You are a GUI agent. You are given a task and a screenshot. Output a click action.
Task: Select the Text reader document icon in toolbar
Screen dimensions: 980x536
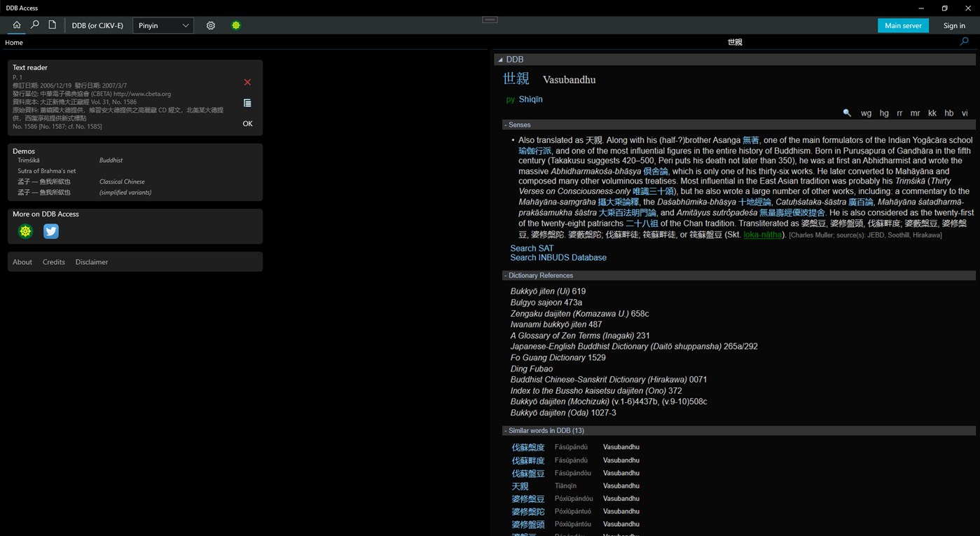pyautogui.click(x=53, y=25)
